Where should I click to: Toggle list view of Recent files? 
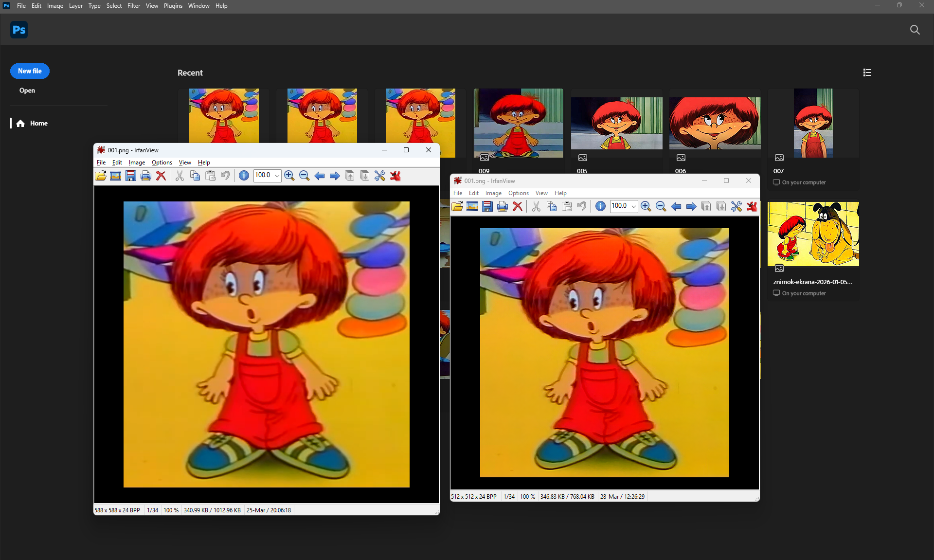tap(867, 72)
